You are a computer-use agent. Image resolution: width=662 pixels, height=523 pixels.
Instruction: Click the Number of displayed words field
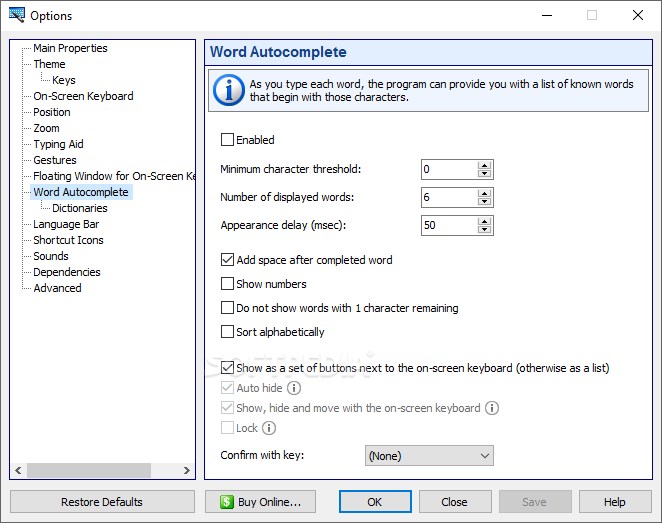(450, 197)
